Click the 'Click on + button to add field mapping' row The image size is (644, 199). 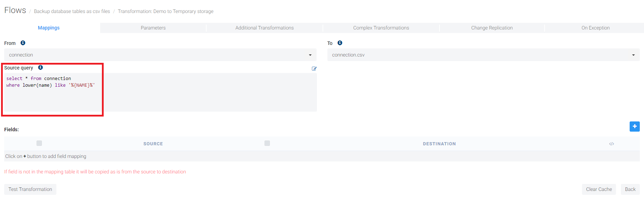pos(322,156)
